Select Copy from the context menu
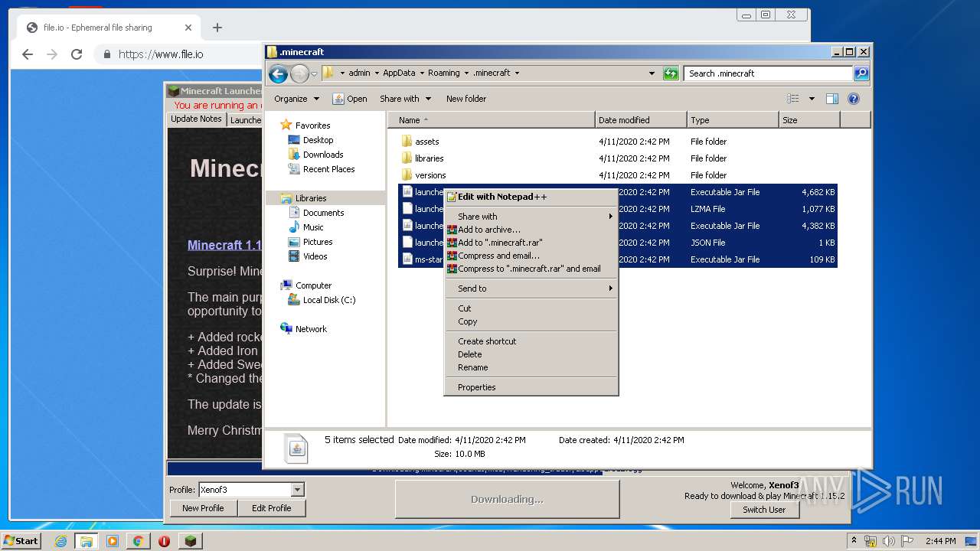Screen dimensions: 980x551 tap(531, 321)
